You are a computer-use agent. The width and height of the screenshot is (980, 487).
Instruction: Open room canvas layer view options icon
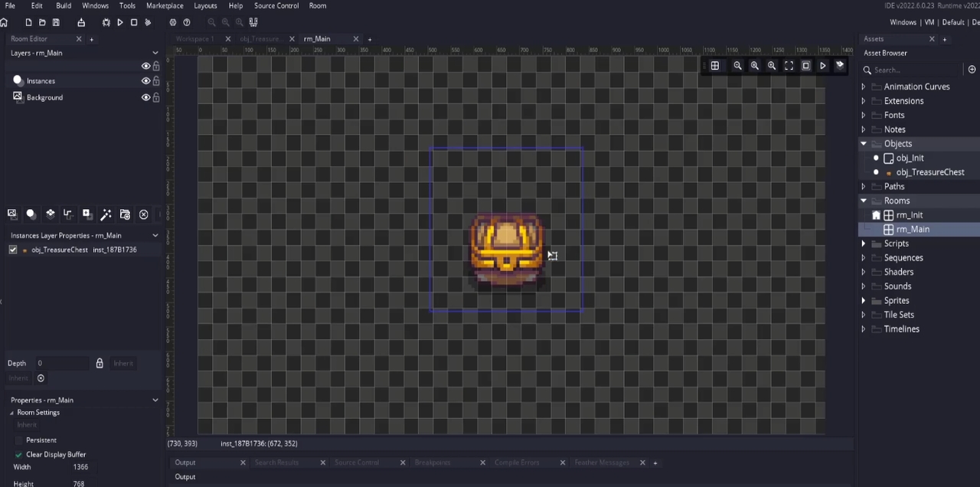pyautogui.click(x=840, y=66)
